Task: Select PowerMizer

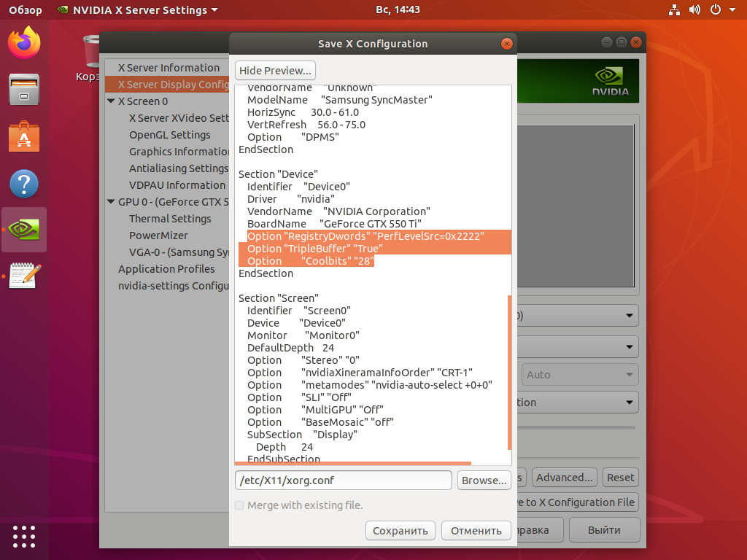Action: [158, 236]
